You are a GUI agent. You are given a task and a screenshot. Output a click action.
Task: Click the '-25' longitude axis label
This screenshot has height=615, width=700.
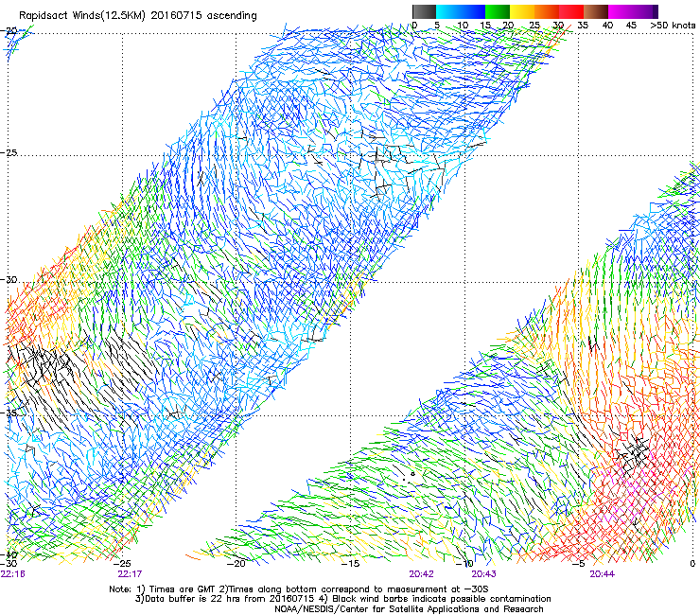pyautogui.click(x=122, y=564)
